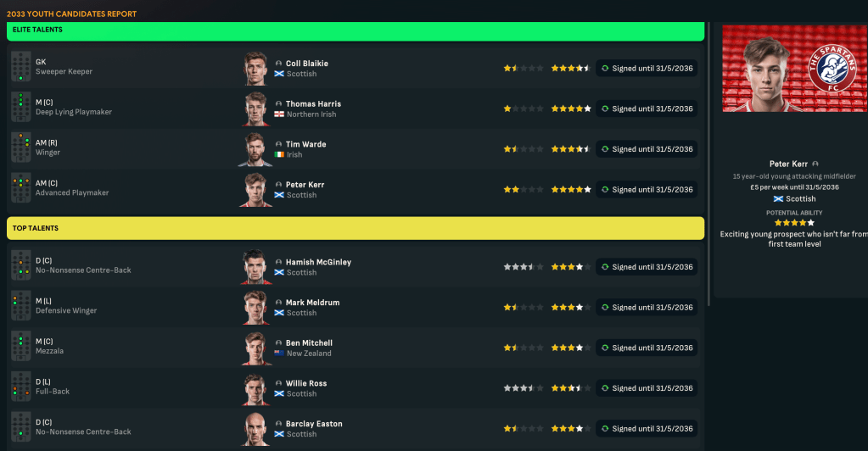The height and width of the screenshot is (451, 868).
Task: Collapse the Top Talents section header
Action: 356,228
